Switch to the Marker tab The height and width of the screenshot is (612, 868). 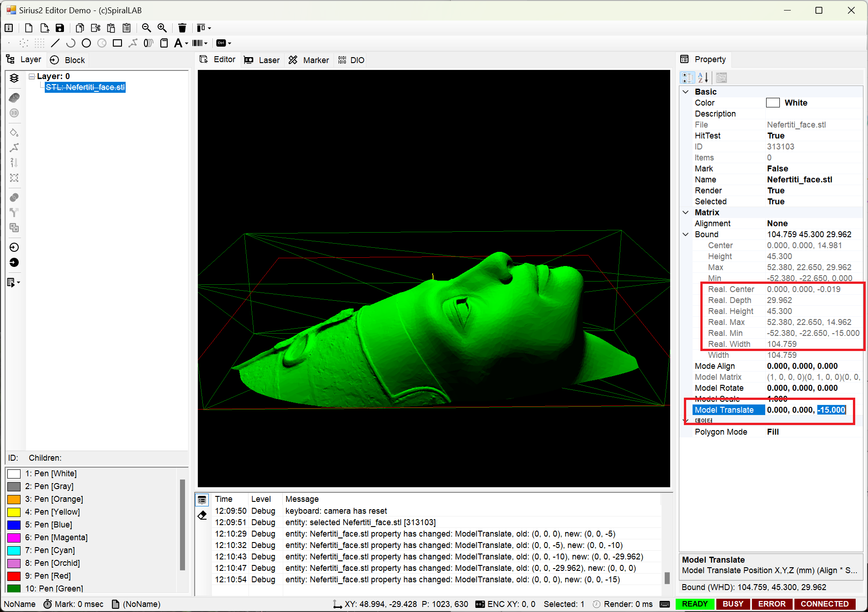click(309, 60)
